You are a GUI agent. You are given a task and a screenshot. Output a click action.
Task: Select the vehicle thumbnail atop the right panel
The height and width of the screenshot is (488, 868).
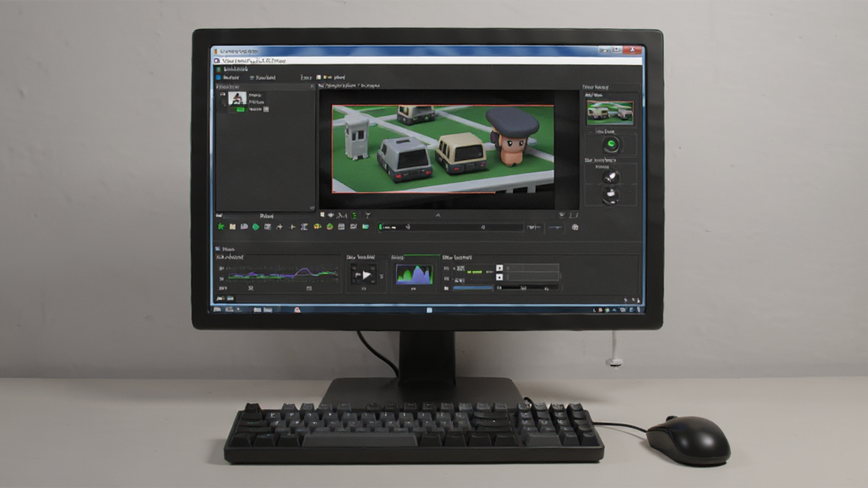pyautogui.click(x=610, y=113)
